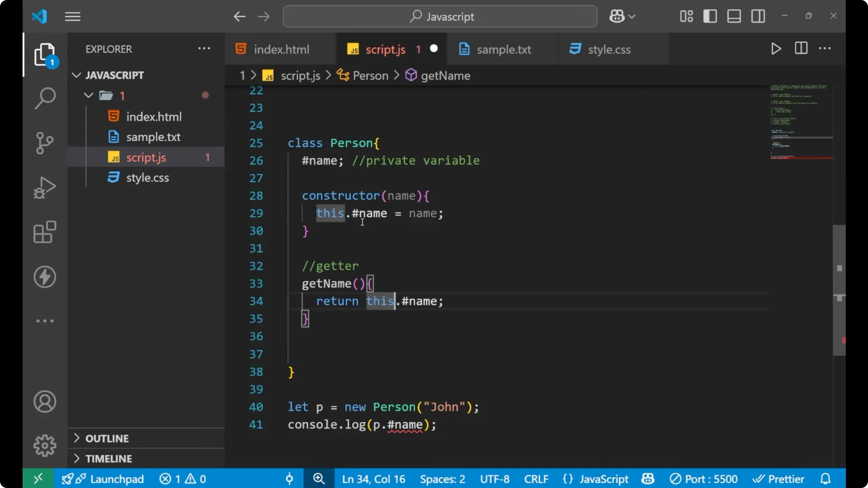Viewport: 868px width, 488px height.
Task: Open the Accounts icon in activity bar
Action: tap(44, 401)
